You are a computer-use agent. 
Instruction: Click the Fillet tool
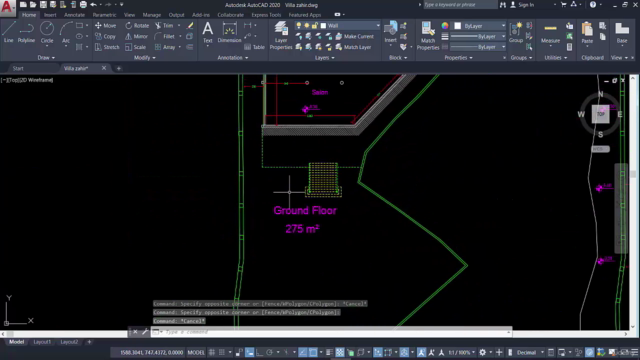[165, 36]
